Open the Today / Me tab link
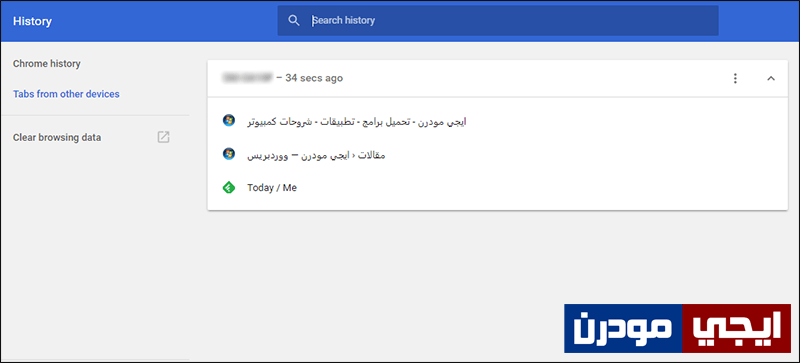The height and width of the screenshot is (363, 800). click(x=272, y=188)
